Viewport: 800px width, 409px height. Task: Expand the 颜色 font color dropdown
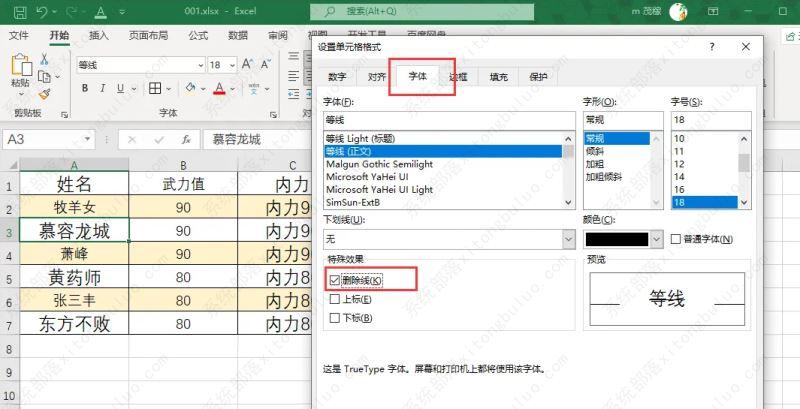tap(656, 239)
